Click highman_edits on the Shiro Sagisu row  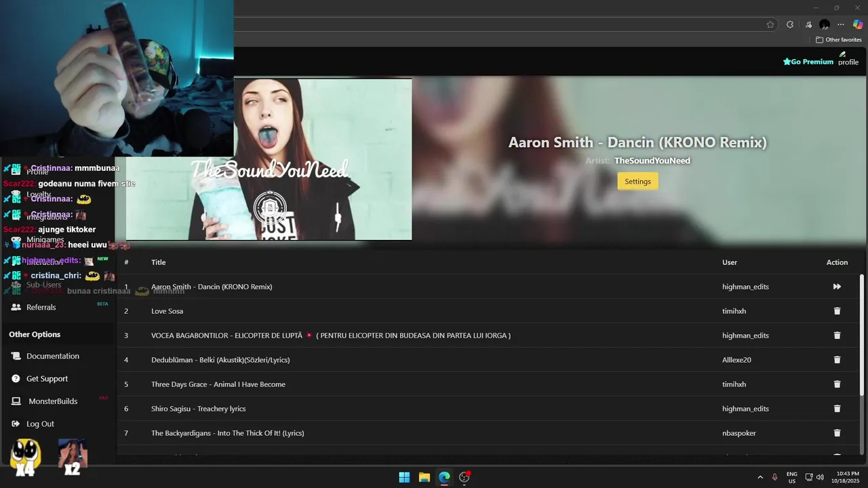click(x=745, y=409)
